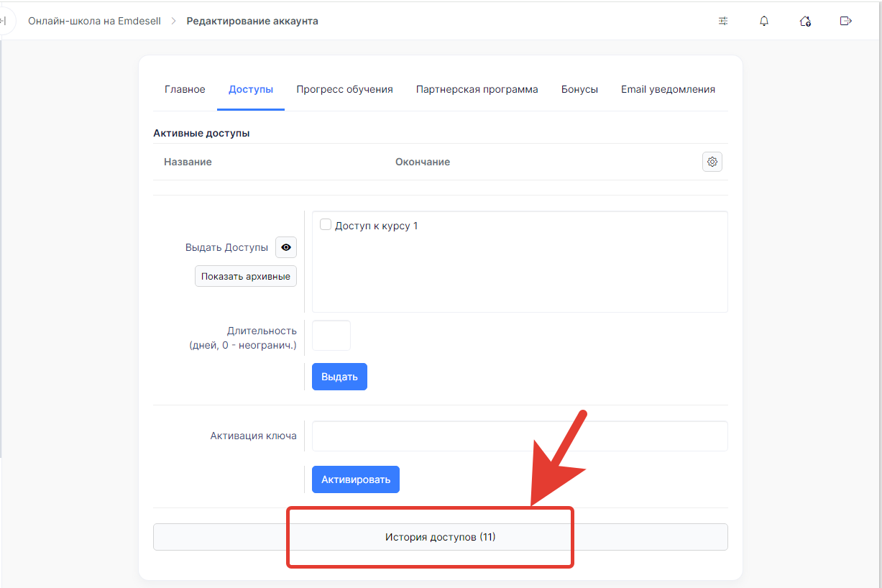Switch to the Главное tab
This screenshot has height=588, width=882.
coord(185,90)
